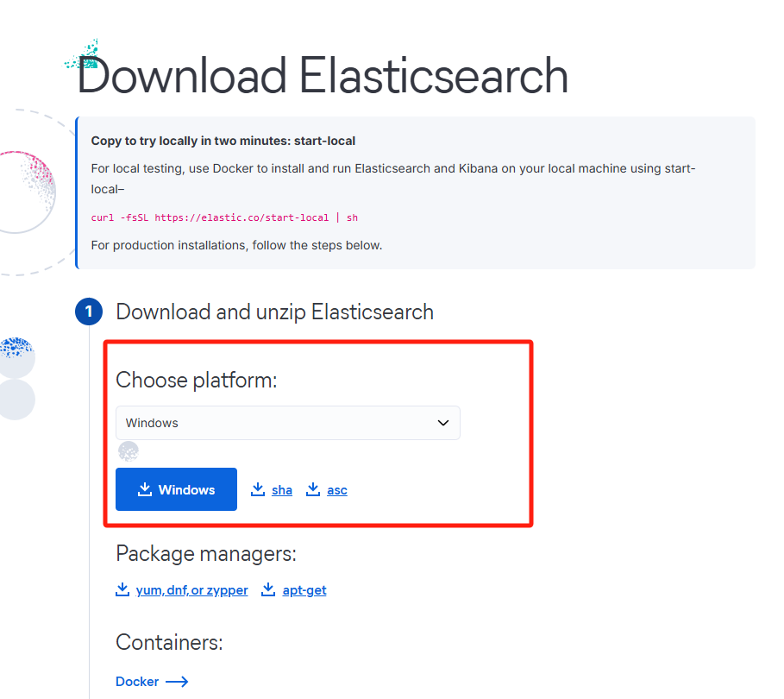Click the numbered step 1 circle badge
Image resolution: width=784 pixels, height=699 pixels.
pos(89,312)
